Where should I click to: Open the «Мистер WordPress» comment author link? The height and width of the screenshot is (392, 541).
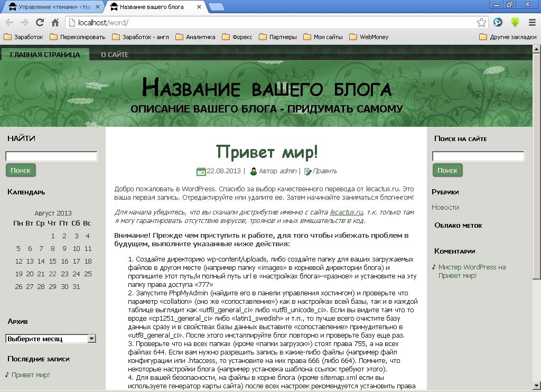tap(467, 267)
